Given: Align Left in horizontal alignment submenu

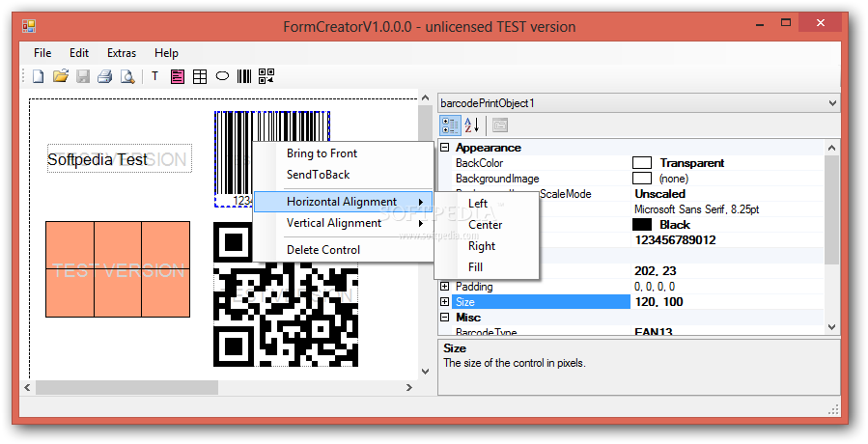Looking at the screenshot, I should [487, 204].
